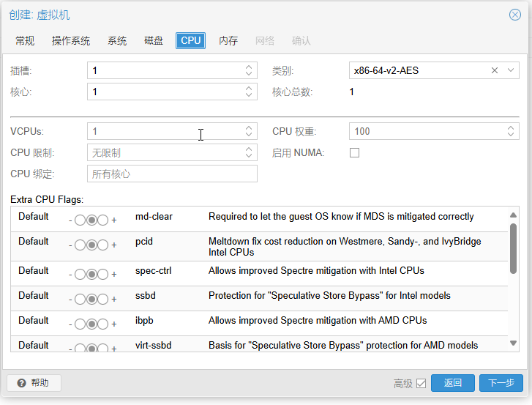Image resolution: width=532 pixels, height=405 pixels.
Task: Close the create VM dialog
Action: 514,15
